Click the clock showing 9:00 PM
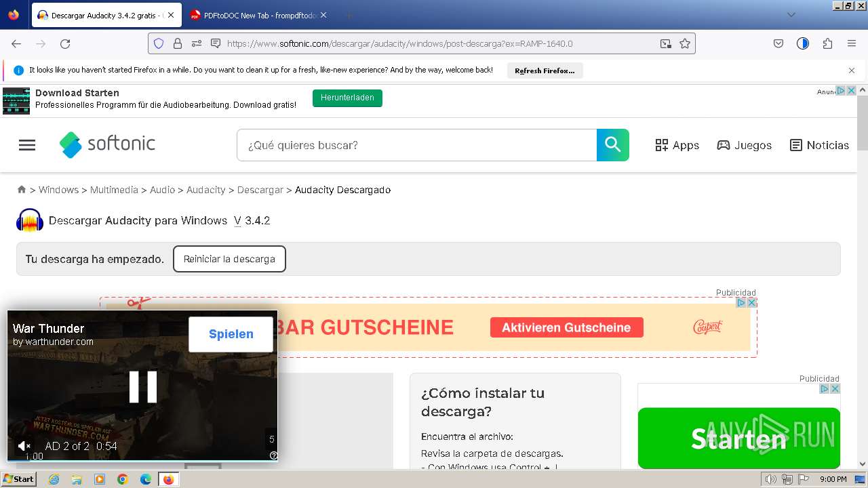The height and width of the screenshot is (488, 868). pyautogui.click(x=833, y=479)
